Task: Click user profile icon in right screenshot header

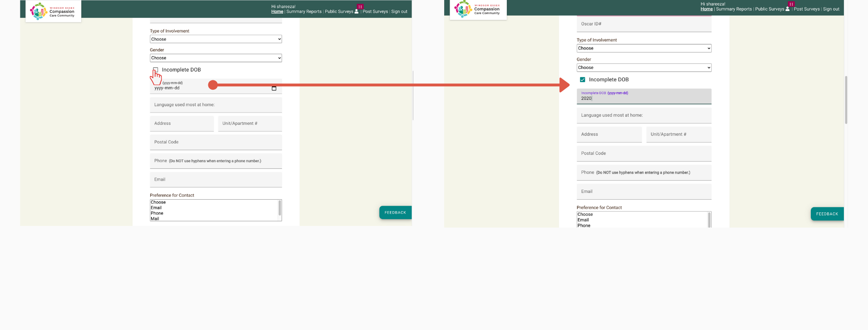Action: tap(788, 9)
